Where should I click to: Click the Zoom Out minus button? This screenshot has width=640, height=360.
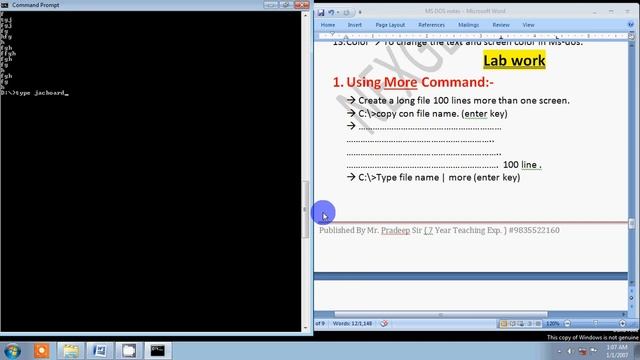(x=567, y=324)
